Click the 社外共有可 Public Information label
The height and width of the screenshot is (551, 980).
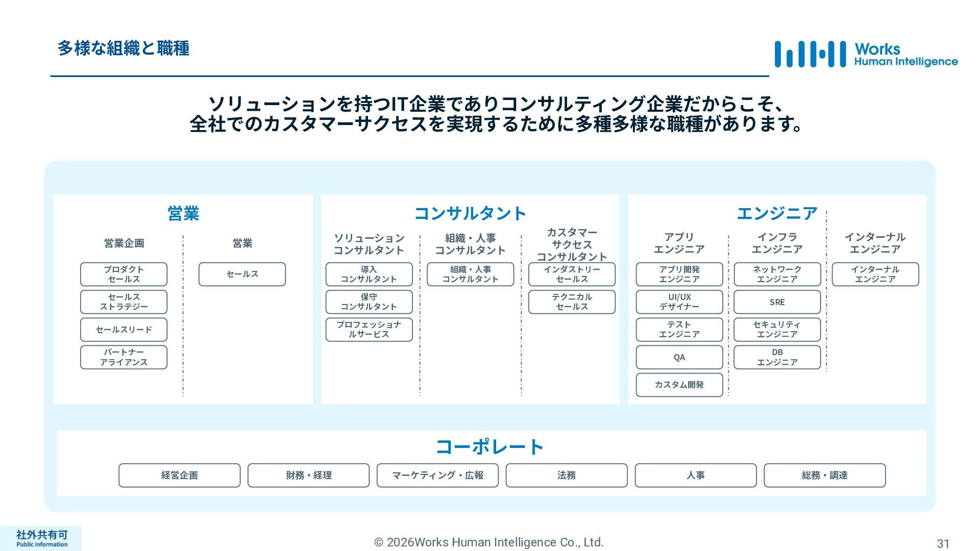pyautogui.click(x=41, y=538)
